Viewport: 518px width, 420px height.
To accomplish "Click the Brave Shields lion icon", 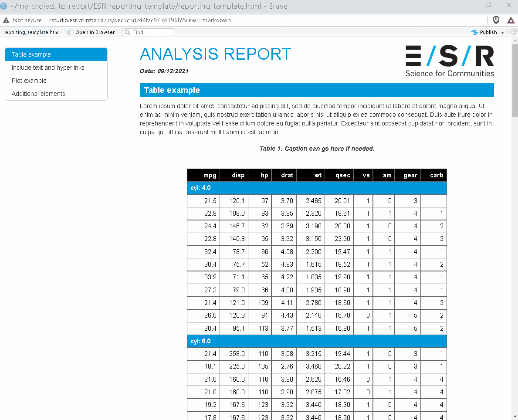I will (496, 20).
